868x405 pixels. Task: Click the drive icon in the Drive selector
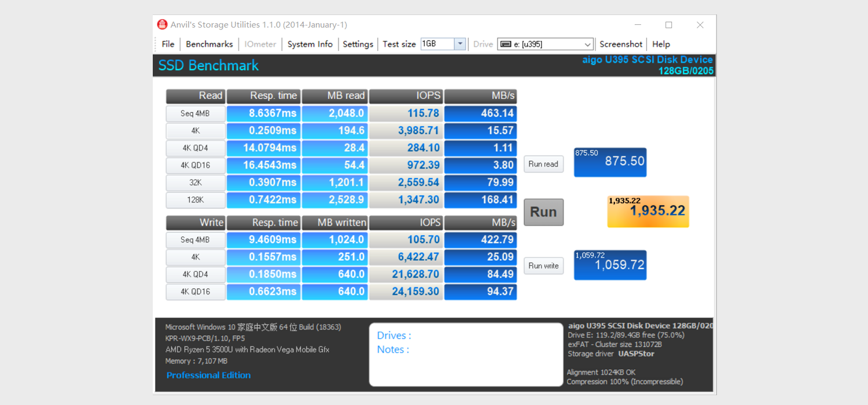coord(506,44)
